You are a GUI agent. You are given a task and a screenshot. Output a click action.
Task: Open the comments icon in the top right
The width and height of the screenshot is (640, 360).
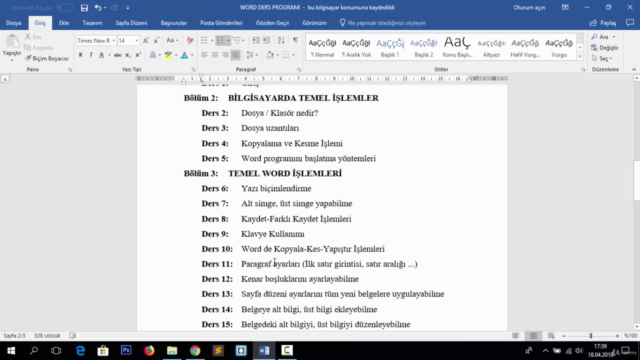click(630, 23)
